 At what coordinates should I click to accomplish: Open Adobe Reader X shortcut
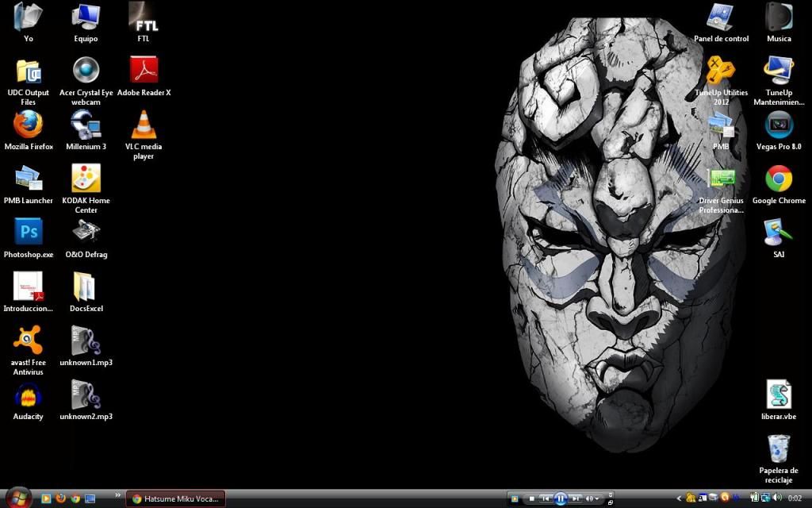tap(144, 77)
